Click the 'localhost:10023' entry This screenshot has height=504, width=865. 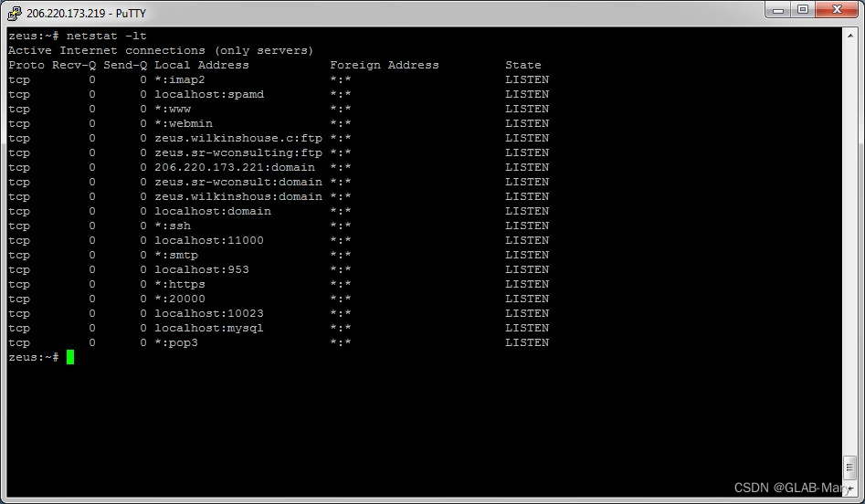[x=209, y=314]
